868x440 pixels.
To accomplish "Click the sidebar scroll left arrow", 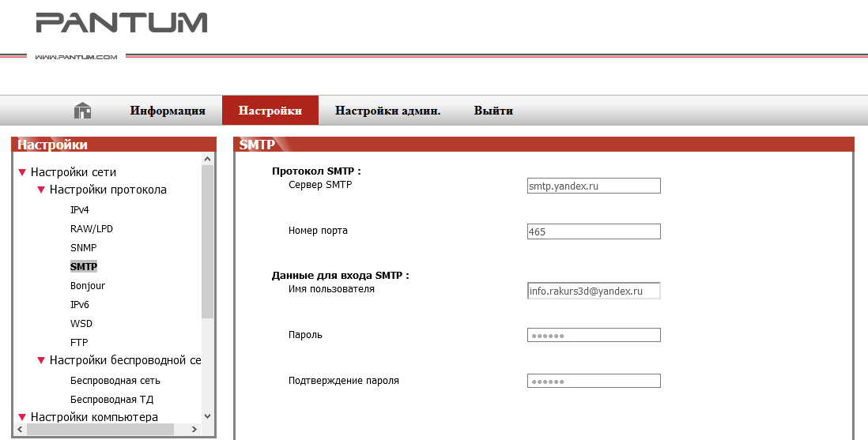I will (20, 429).
